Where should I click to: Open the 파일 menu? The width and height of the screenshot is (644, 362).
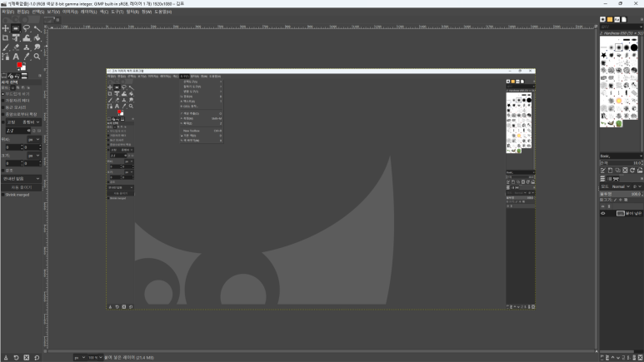pos(7,12)
